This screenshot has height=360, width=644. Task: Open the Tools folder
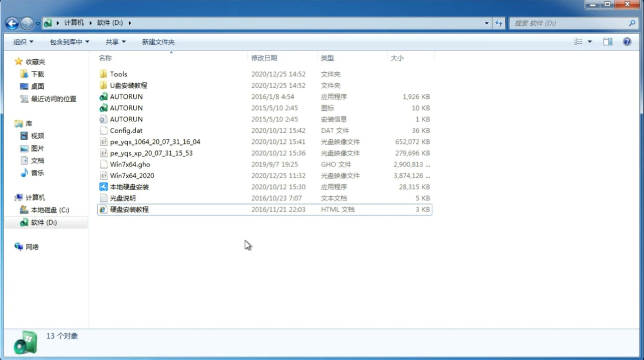[118, 74]
